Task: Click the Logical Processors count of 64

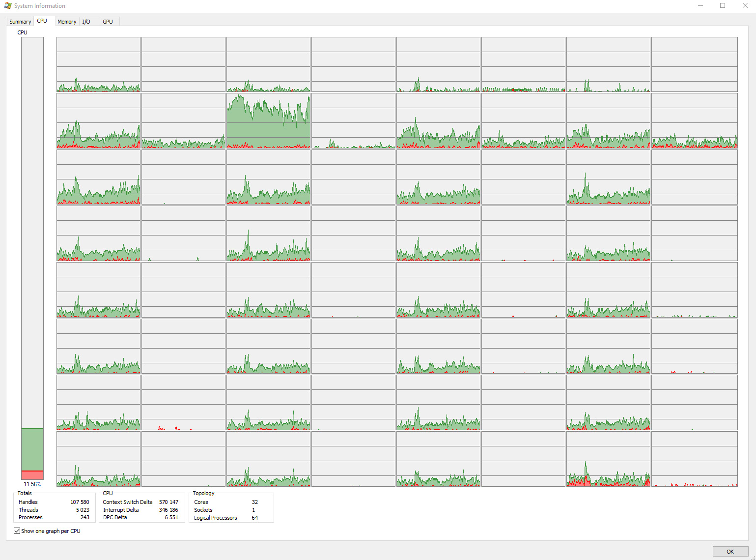Action: point(254,518)
